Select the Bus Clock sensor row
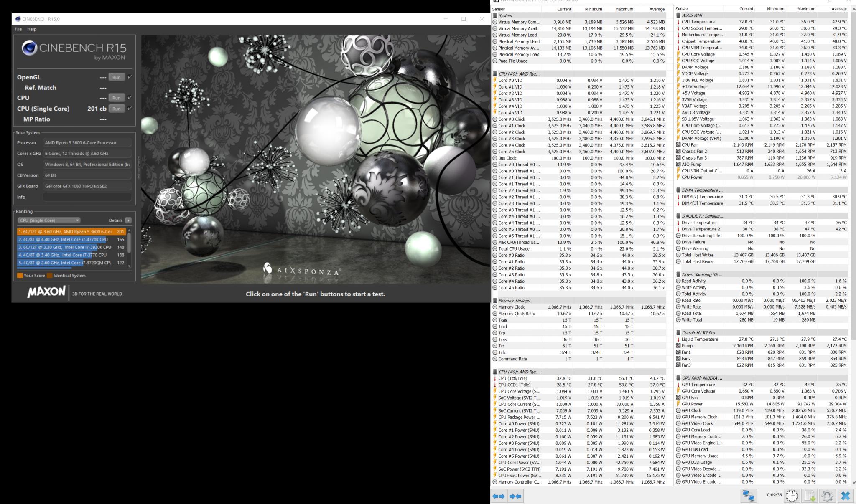The image size is (856, 504). coord(578,158)
